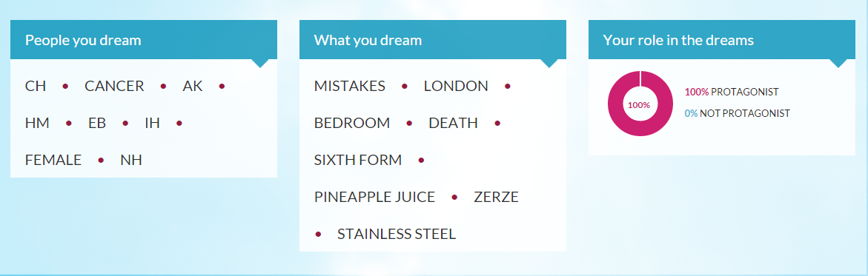Select the MISTAKES dream keyword
Image resolution: width=868 pixels, height=276 pixels.
pos(349,87)
